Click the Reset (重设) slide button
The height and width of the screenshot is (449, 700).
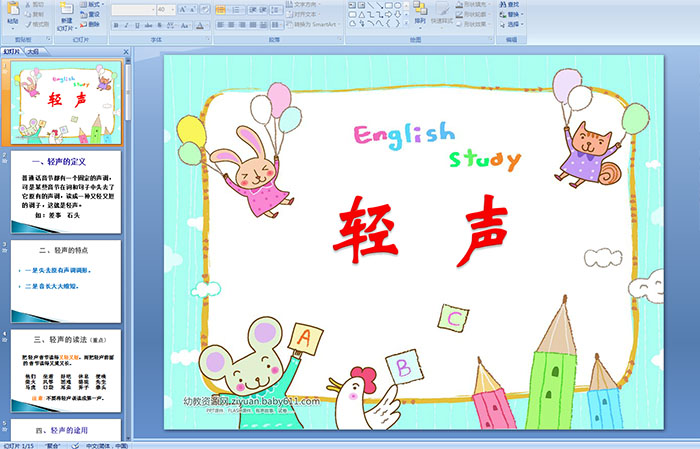click(93, 15)
